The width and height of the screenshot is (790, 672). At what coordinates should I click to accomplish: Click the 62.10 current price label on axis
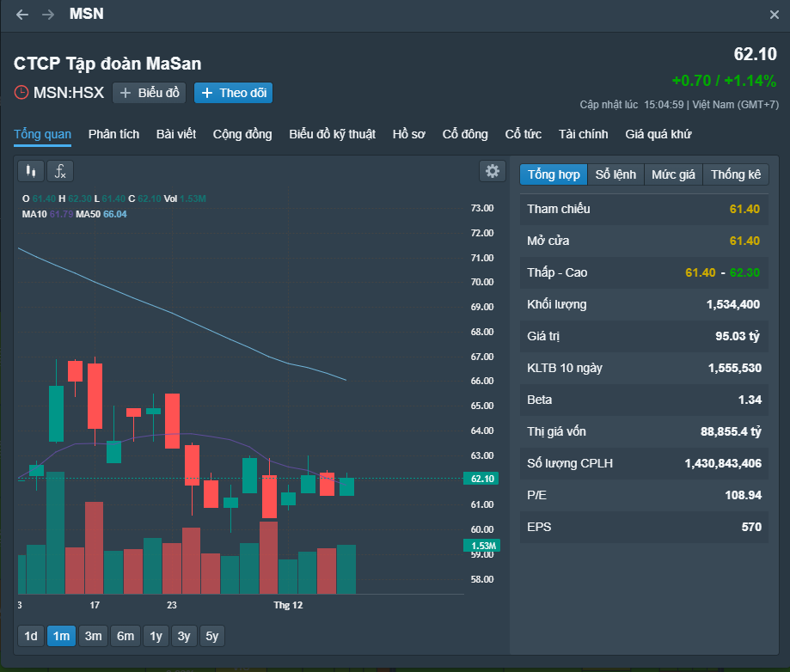[481, 479]
